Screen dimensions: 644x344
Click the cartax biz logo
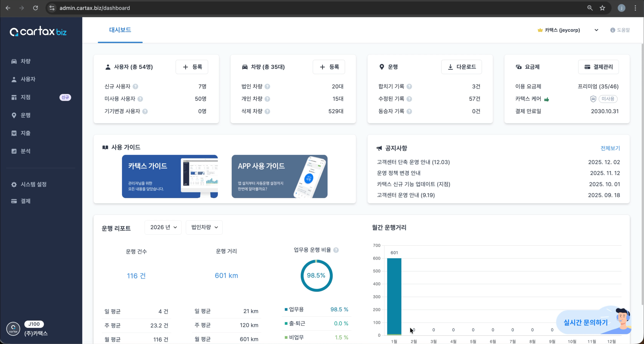[38, 32]
